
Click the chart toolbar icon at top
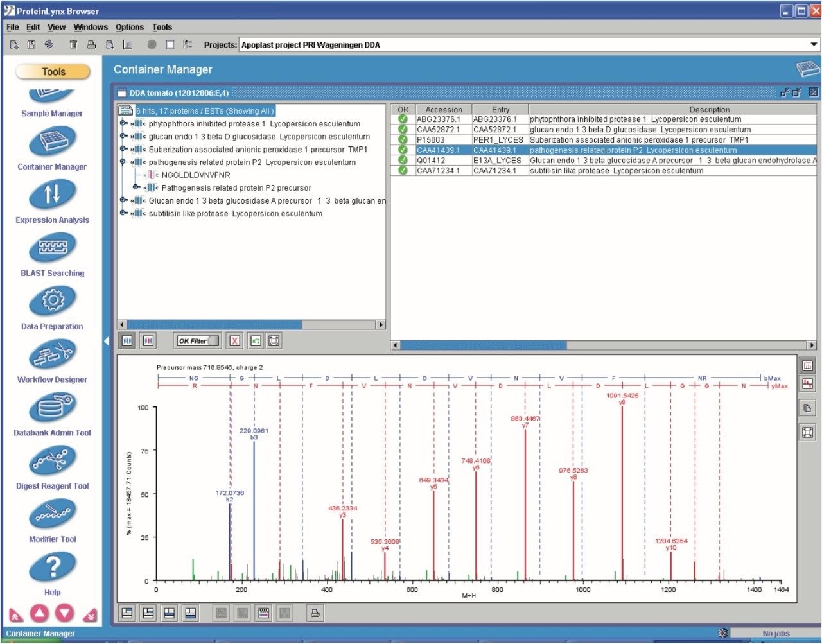point(127,44)
